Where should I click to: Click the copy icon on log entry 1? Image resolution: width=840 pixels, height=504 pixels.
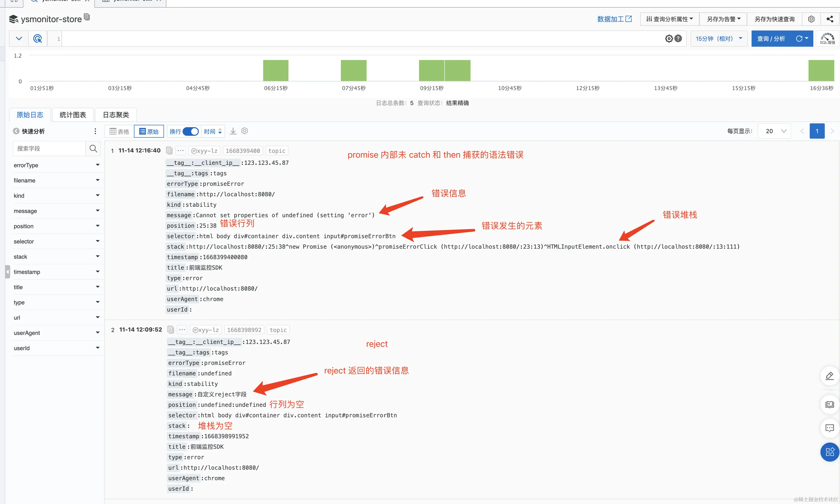[169, 150]
